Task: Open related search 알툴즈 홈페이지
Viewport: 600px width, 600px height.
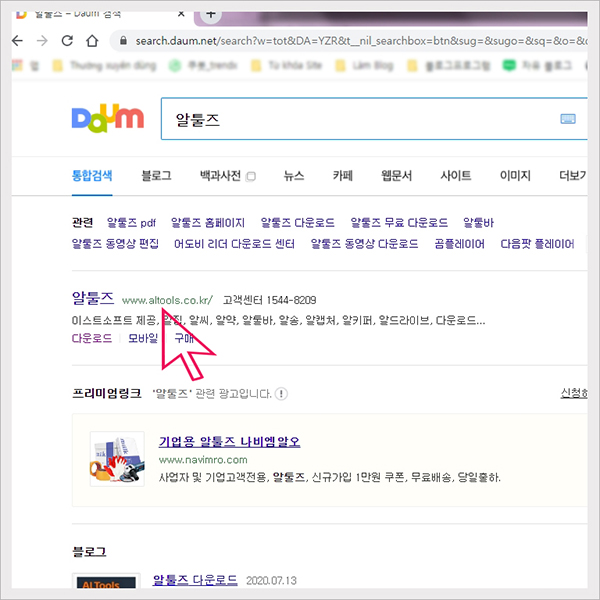Action: point(208,223)
